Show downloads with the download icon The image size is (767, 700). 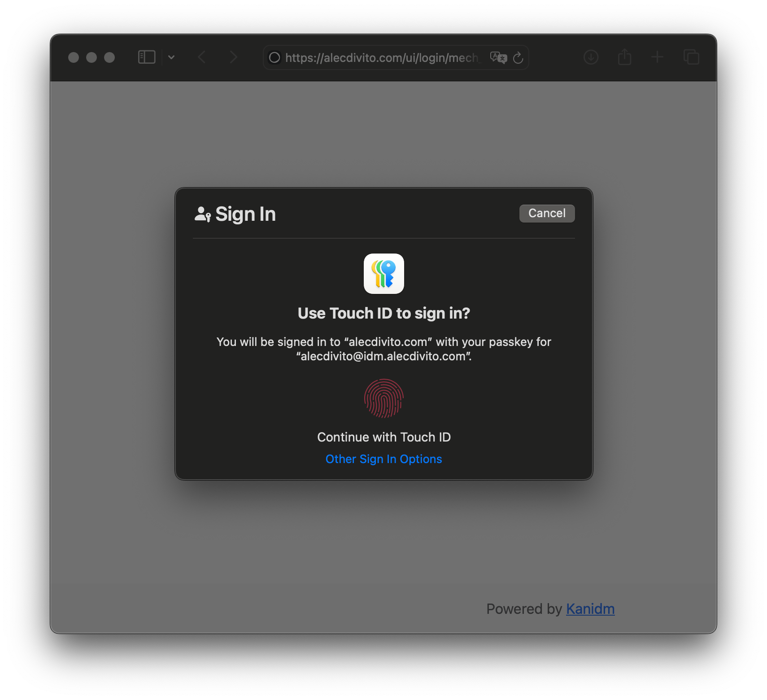(591, 57)
